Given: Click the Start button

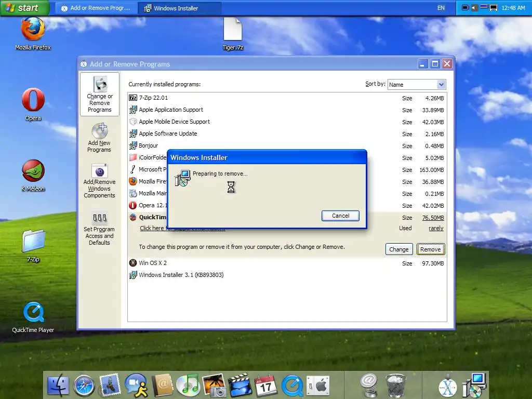Looking at the screenshot, I should coord(24,8).
